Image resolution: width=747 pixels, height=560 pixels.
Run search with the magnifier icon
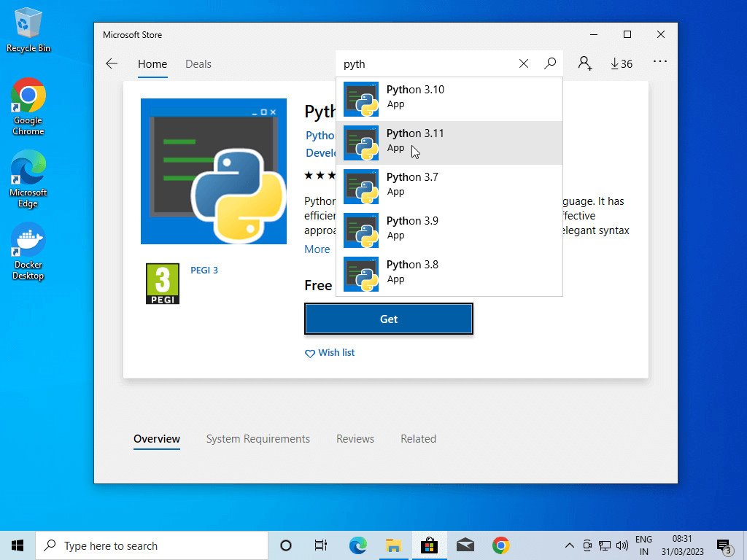pyautogui.click(x=550, y=63)
